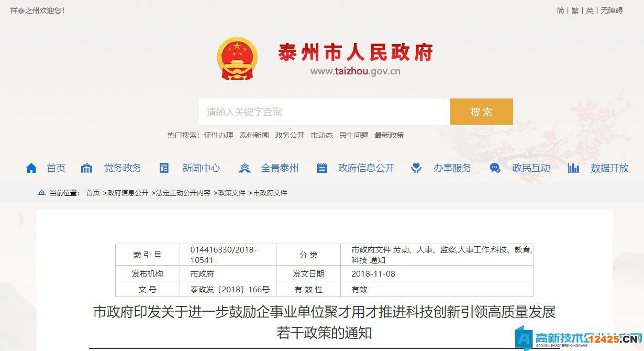Click the 全景泰州 panorama icon

tap(244, 168)
